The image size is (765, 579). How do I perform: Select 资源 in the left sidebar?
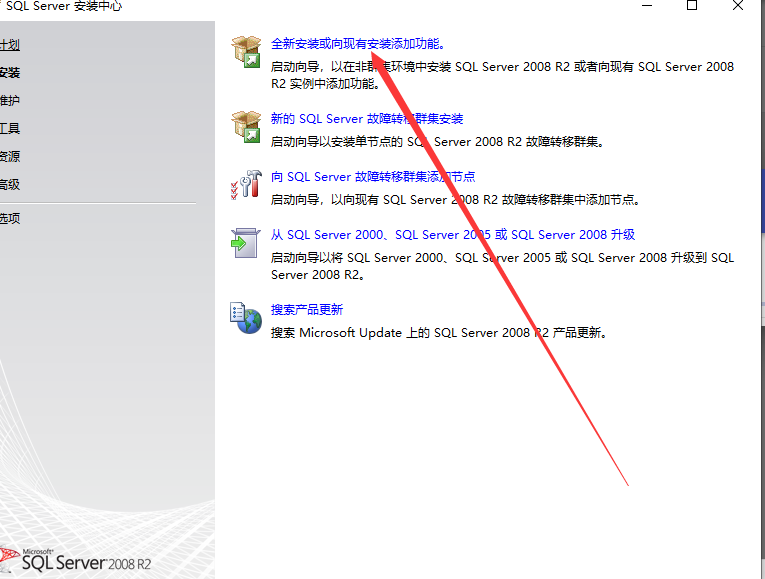[x=10, y=157]
